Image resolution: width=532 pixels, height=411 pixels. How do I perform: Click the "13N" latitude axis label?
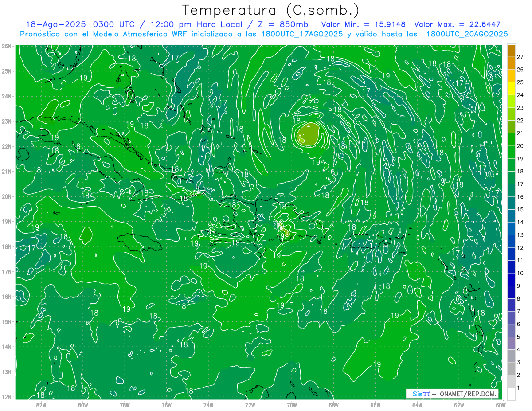tap(7, 372)
